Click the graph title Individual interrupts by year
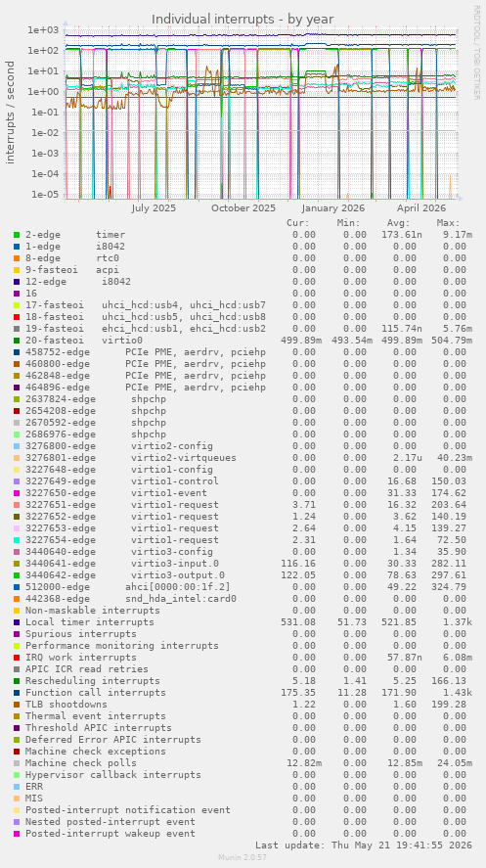This screenshot has height=868, width=486. pyautogui.click(x=243, y=20)
